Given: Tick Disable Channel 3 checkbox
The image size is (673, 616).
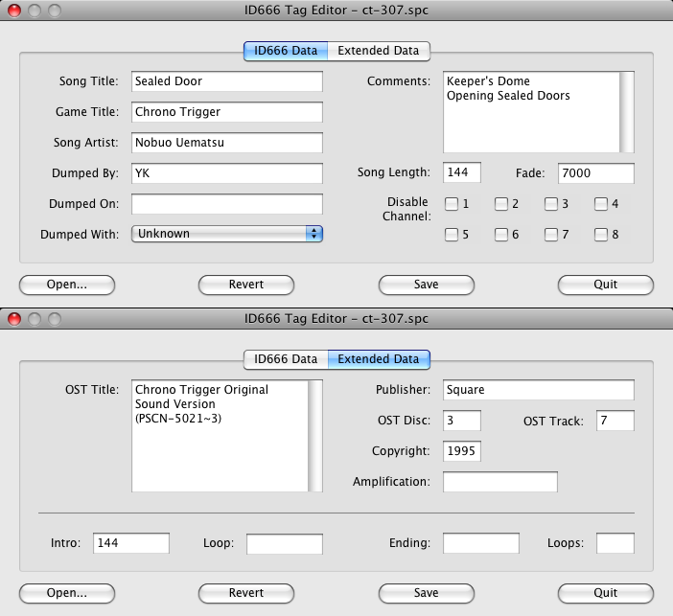Looking at the screenshot, I should point(551,204).
